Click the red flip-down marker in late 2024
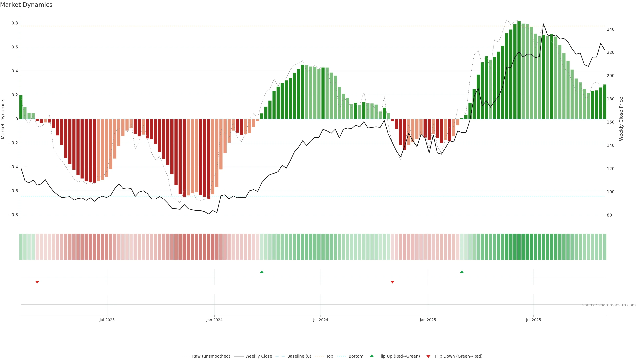The height and width of the screenshot is (362, 644). tap(392, 282)
